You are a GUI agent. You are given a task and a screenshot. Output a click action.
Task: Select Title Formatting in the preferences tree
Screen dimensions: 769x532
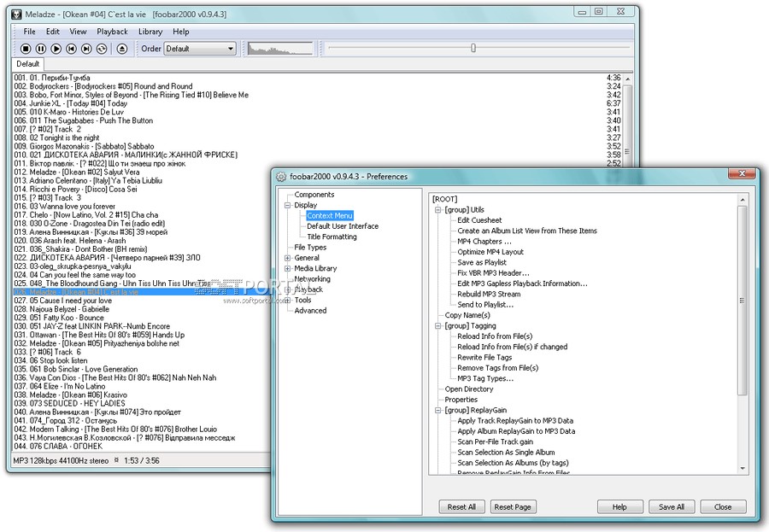(332, 237)
